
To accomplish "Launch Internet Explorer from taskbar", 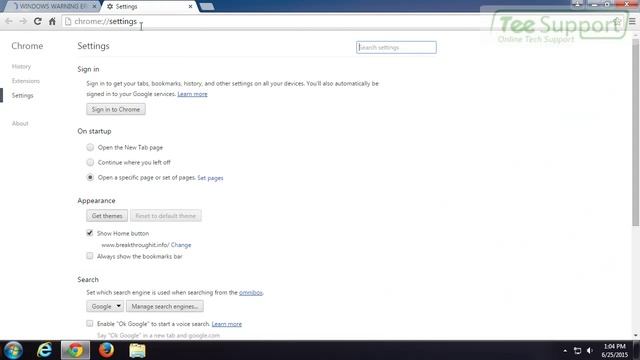I will [x=44, y=351].
